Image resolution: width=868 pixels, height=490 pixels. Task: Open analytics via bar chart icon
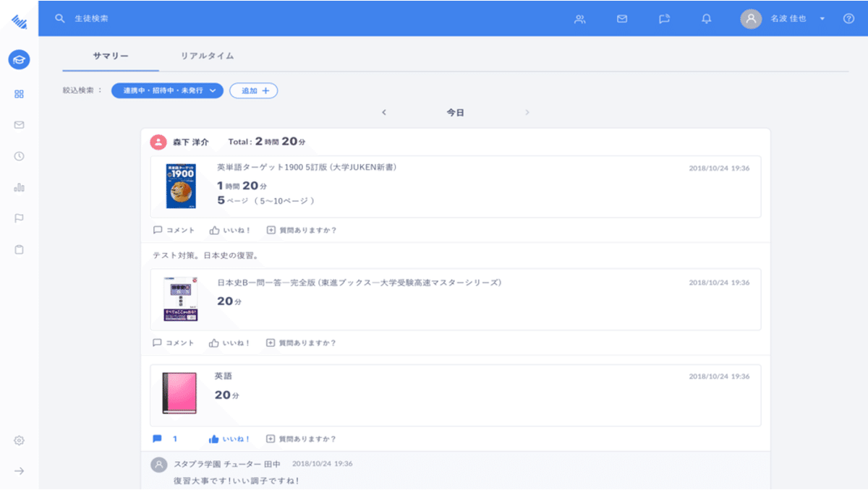pyautogui.click(x=18, y=186)
